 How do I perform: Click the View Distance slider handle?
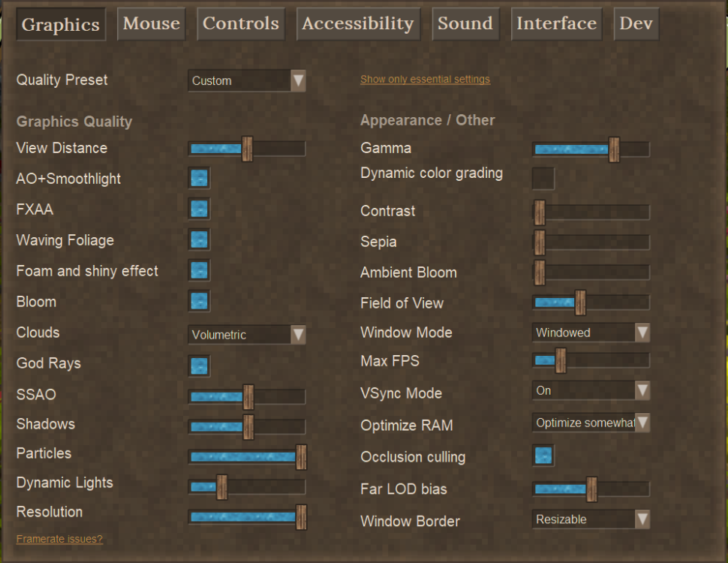248,149
